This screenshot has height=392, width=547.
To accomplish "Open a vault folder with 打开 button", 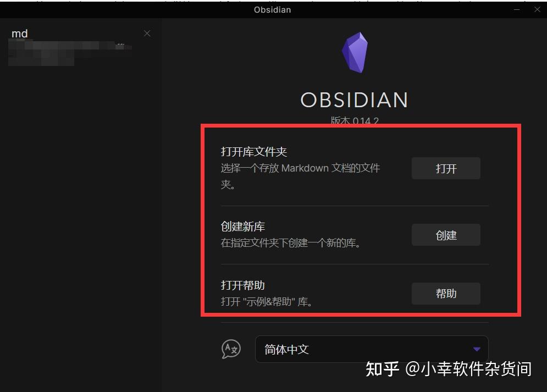I will click(446, 168).
